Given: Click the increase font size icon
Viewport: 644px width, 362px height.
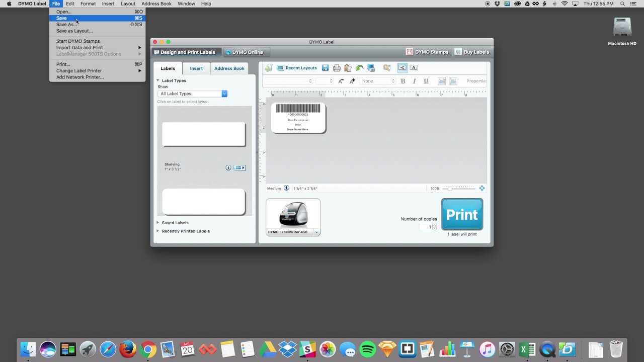Looking at the screenshot, I should pos(352,81).
